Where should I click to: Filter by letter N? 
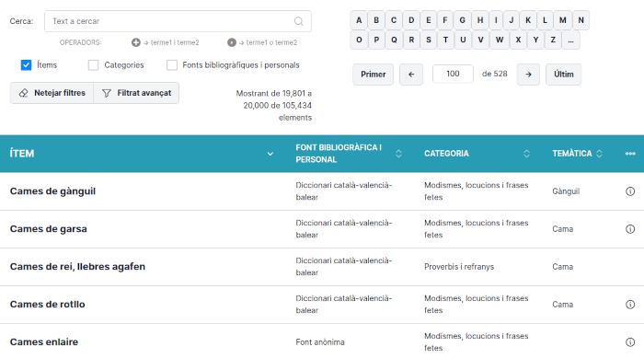pyautogui.click(x=581, y=20)
